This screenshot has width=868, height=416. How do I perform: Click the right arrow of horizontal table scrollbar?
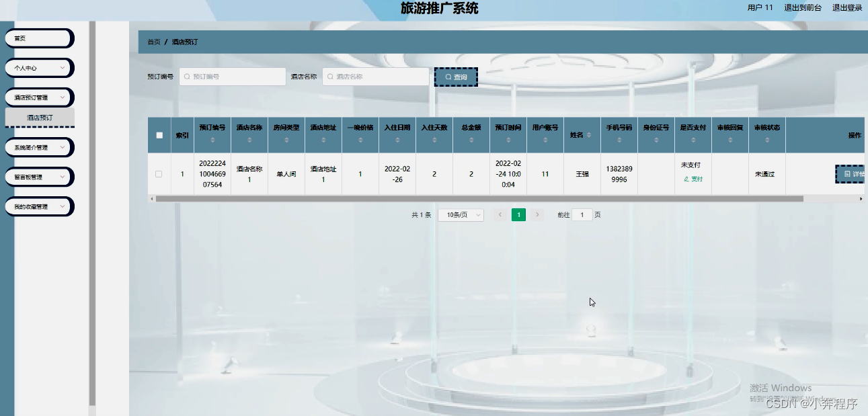click(x=861, y=199)
